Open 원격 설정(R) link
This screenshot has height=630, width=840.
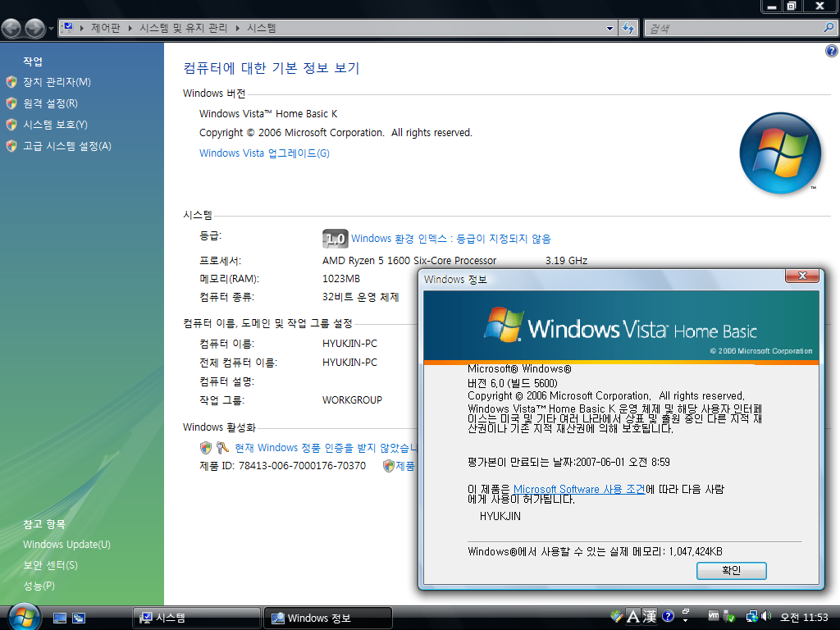click(x=50, y=103)
